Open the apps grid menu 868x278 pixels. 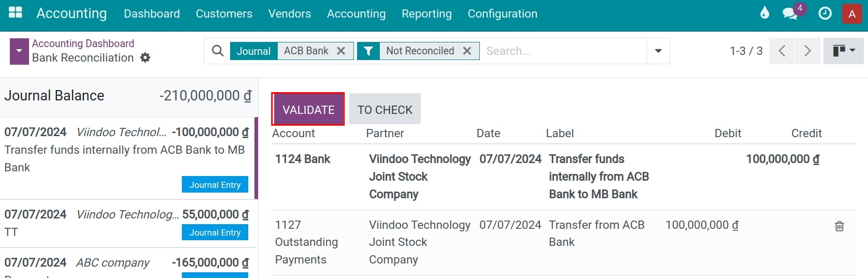(x=16, y=12)
